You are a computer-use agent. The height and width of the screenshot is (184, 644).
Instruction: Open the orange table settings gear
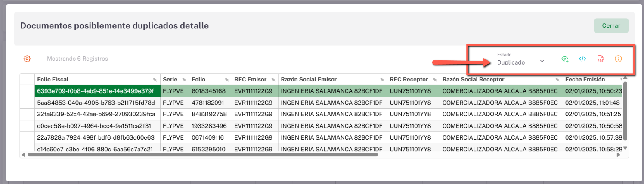[27, 59]
